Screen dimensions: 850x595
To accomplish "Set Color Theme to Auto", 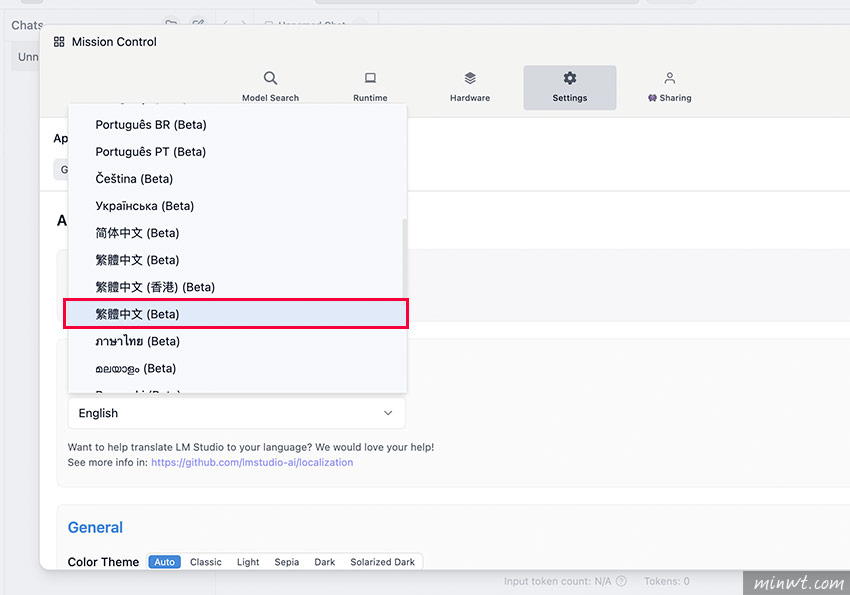I will pyautogui.click(x=164, y=562).
